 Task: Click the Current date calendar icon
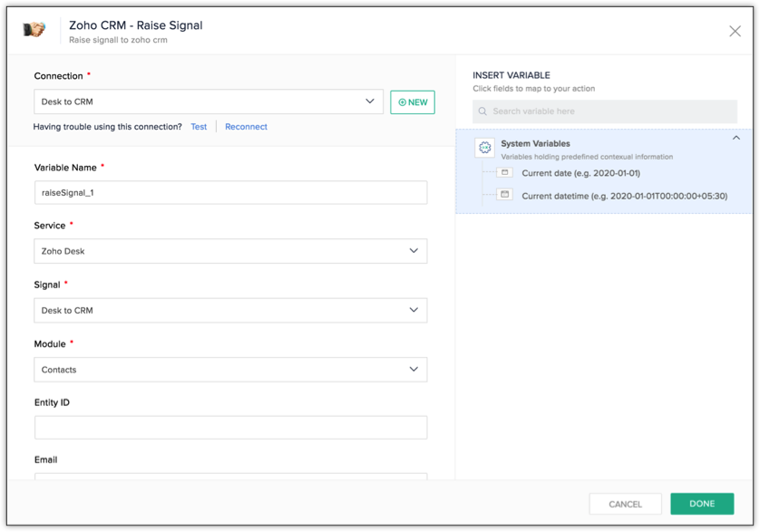tap(505, 172)
